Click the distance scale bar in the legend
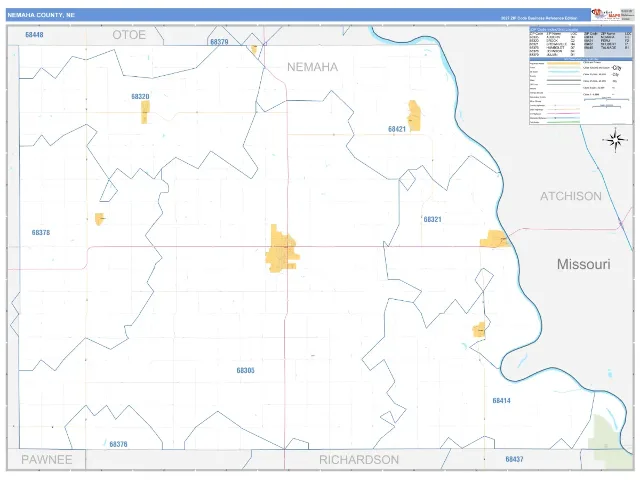 [607, 99]
